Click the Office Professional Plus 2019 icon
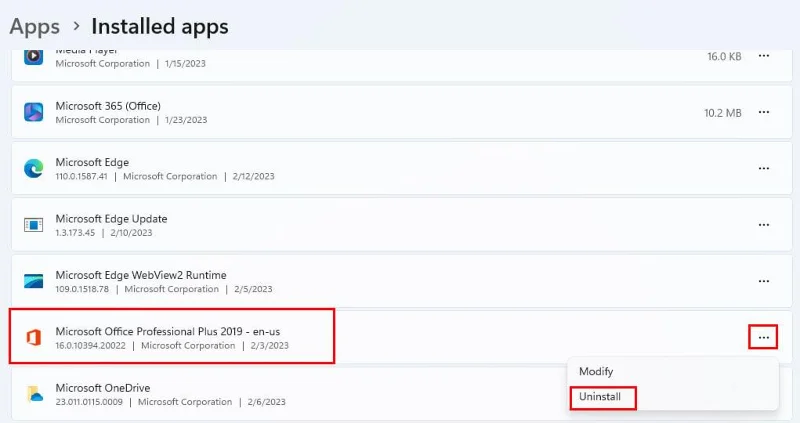The width and height of the screenshot is (800, 423). [34, 338]
